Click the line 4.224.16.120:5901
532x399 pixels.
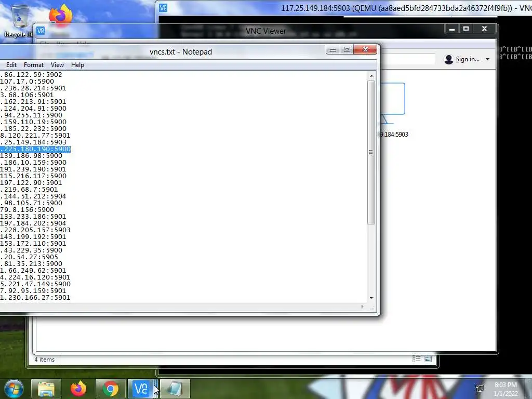coord(35,277)
